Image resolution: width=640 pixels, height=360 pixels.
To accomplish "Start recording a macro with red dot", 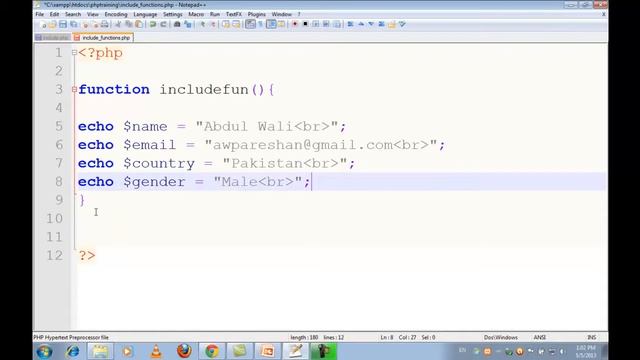I will tap(295, 24).
